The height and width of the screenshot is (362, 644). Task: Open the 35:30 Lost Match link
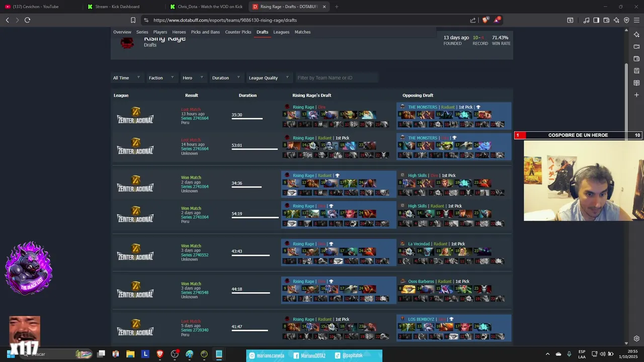pos(191,110)
